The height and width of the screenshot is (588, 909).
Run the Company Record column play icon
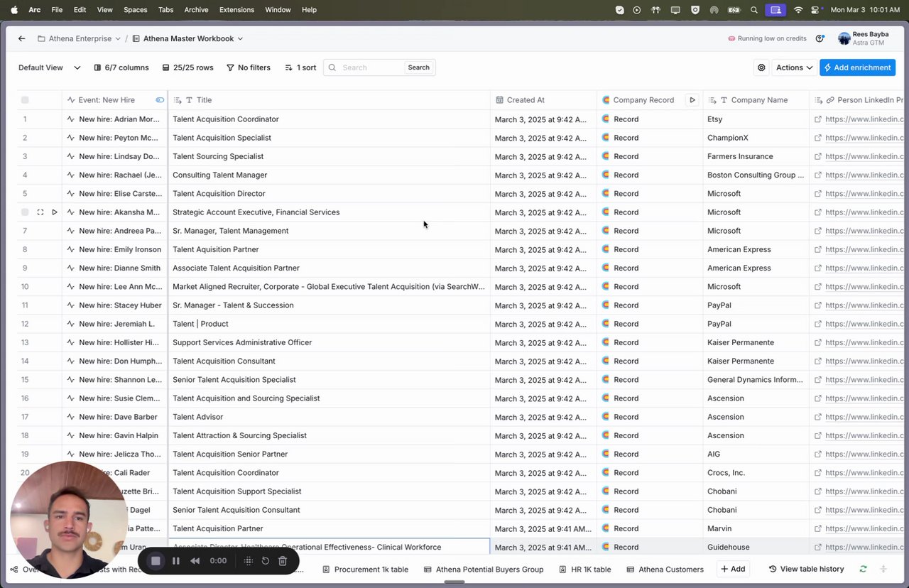[692, 100]
